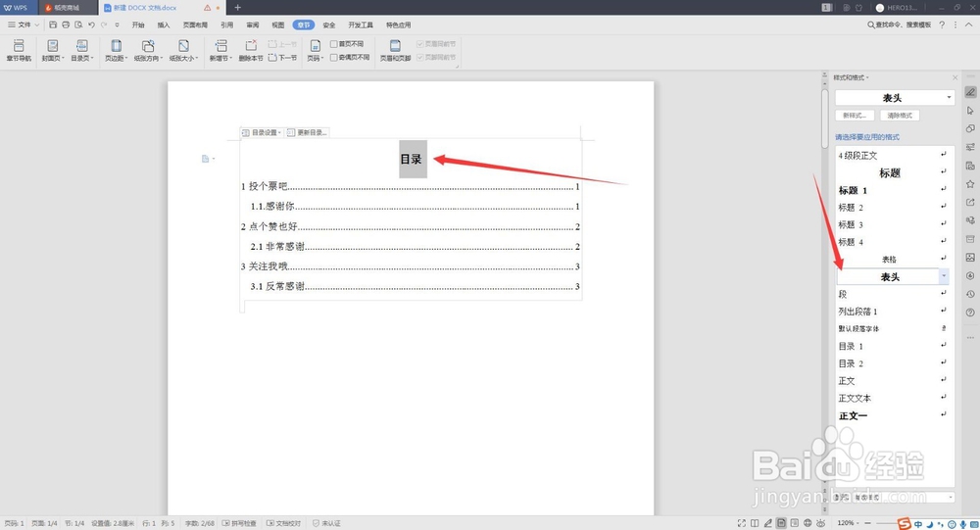
Task: Expand quick access toolbar customize arrow
Action: point(117,25)
